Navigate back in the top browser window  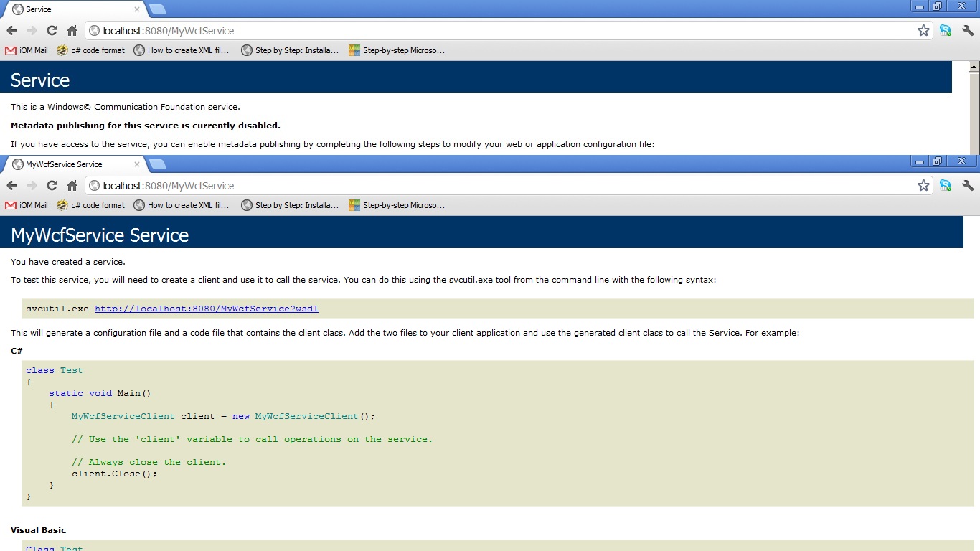coord(11,30)
